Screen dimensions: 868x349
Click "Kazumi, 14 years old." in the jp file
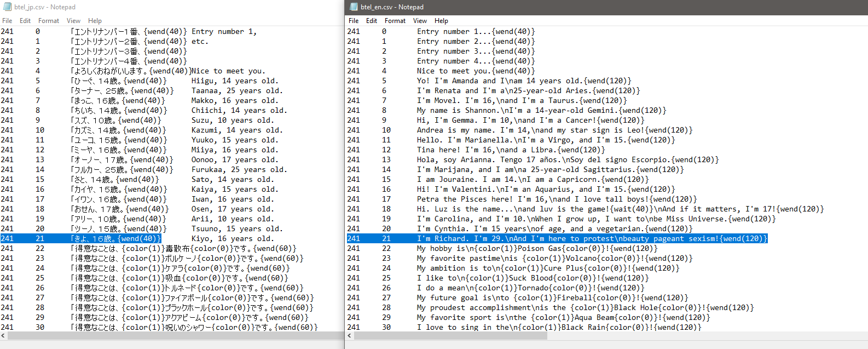click(237, 130)
